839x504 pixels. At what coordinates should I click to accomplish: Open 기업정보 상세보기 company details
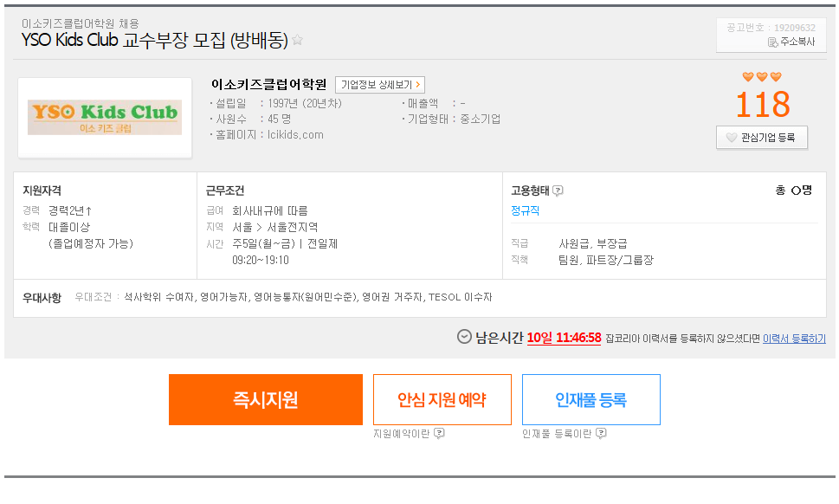point(380,85)
